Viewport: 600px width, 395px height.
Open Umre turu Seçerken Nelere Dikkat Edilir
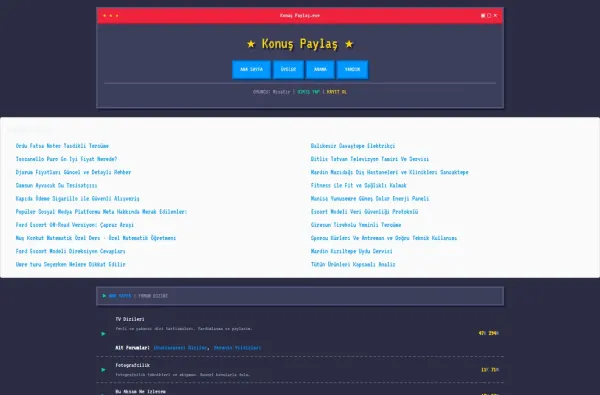[71, 264]
